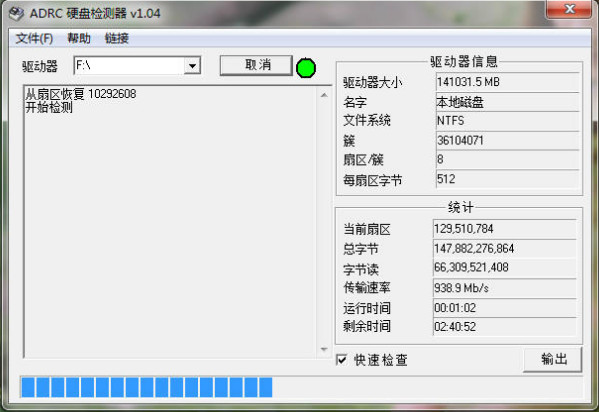Click log line 开始检测

tap(49, 107)
